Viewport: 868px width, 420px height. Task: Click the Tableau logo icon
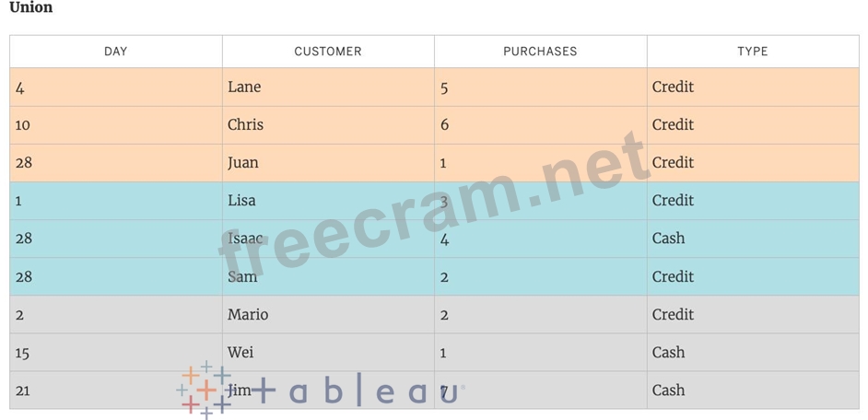(205, 390)
